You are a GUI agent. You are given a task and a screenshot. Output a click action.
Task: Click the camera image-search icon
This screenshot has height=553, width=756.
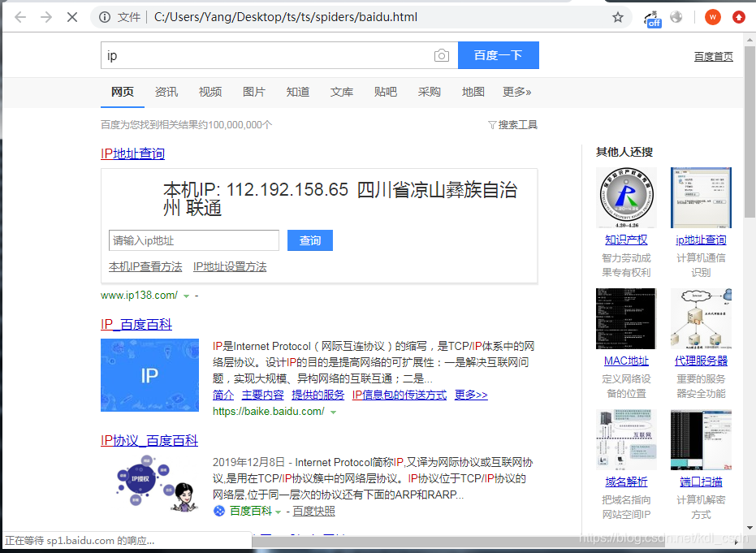tap(441, 55)
